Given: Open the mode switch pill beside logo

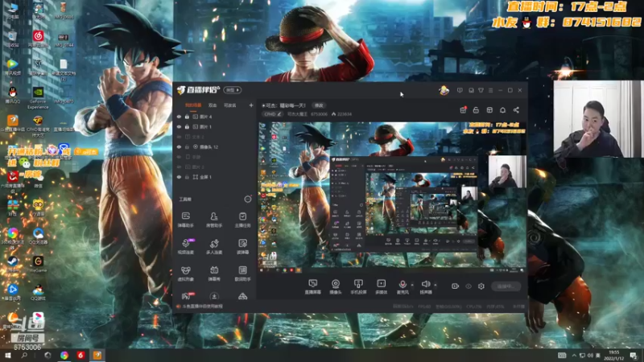Looking at the screenshot, I should point(233,90).
